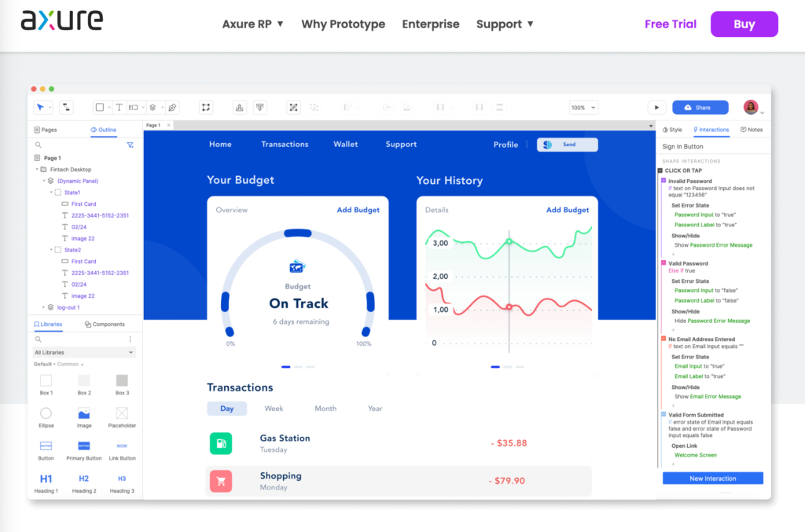Select the Box 1 widget

click(46, 385)
